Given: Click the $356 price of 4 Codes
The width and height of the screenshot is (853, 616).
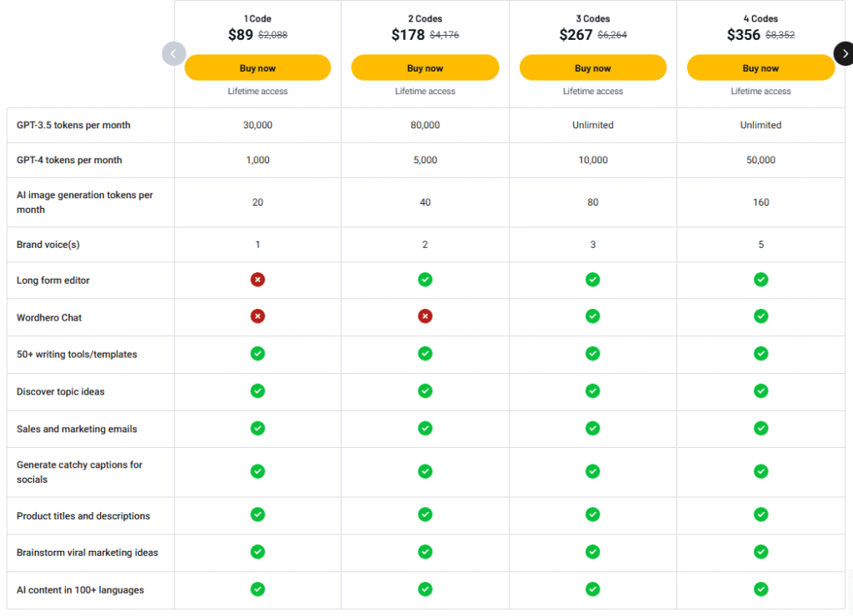Looking at the screenshot, I should click(744, 35).
